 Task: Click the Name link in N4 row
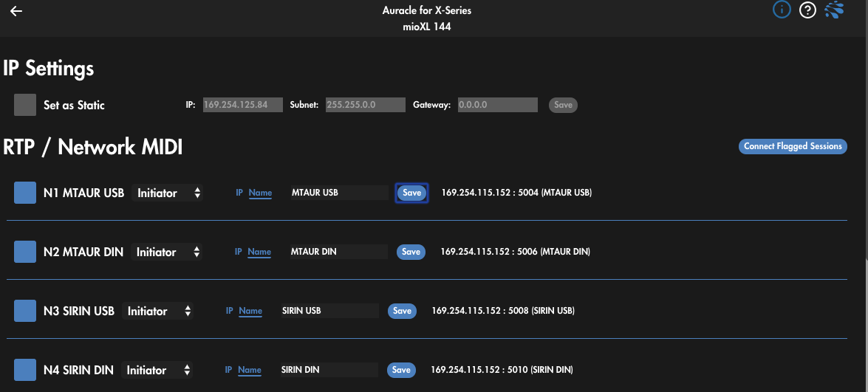pyautogui.click(x=250, y=370)
